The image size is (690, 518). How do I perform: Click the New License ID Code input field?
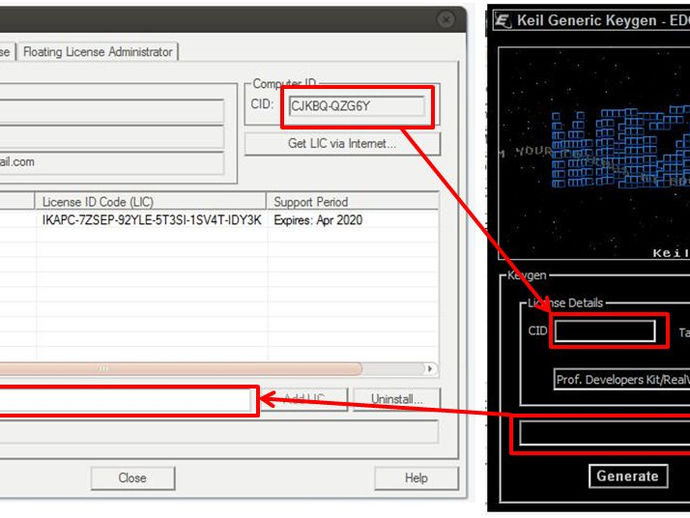point(125,400)
